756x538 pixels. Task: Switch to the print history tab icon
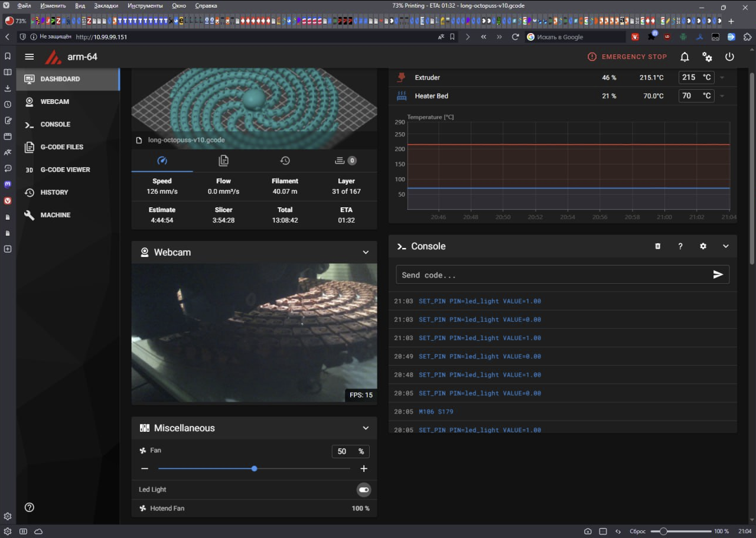coord(285,161)
